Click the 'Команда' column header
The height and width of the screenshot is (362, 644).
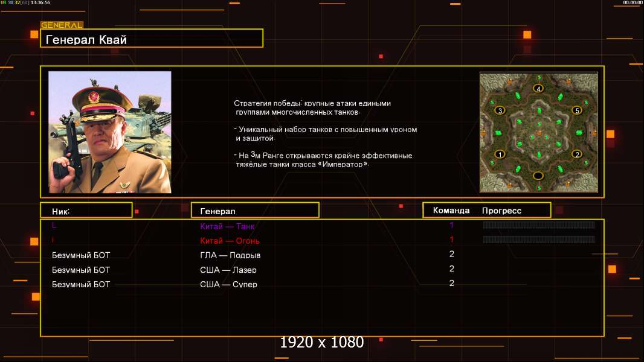coord(451,211)
